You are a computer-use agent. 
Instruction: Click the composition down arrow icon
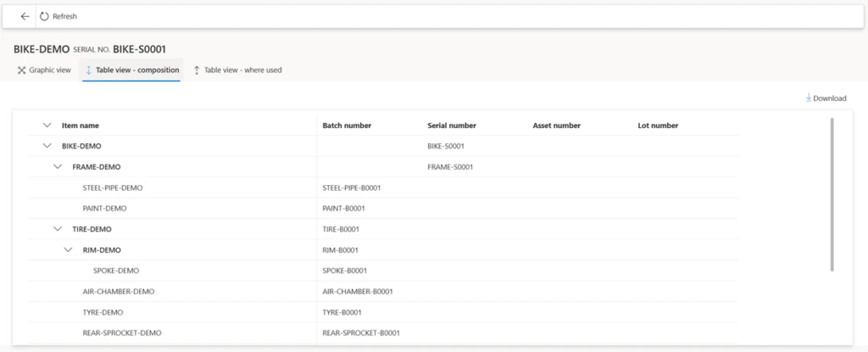(88, 70)
